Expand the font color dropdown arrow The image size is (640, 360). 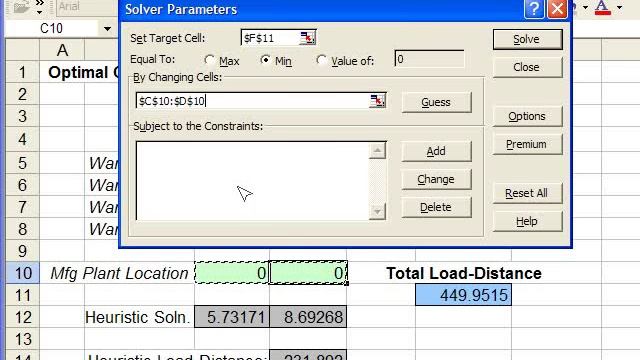click(x=619, y=7)
